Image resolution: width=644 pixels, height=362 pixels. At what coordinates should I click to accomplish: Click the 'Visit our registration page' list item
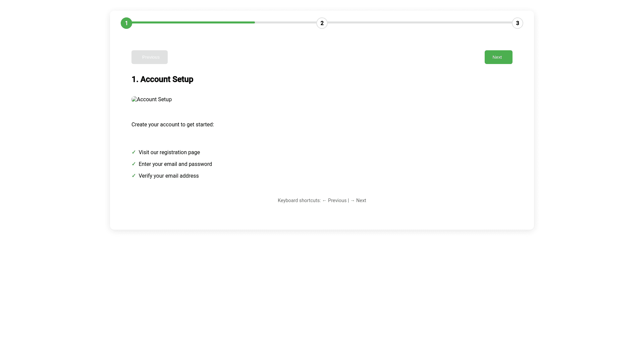tap(169, 153)
